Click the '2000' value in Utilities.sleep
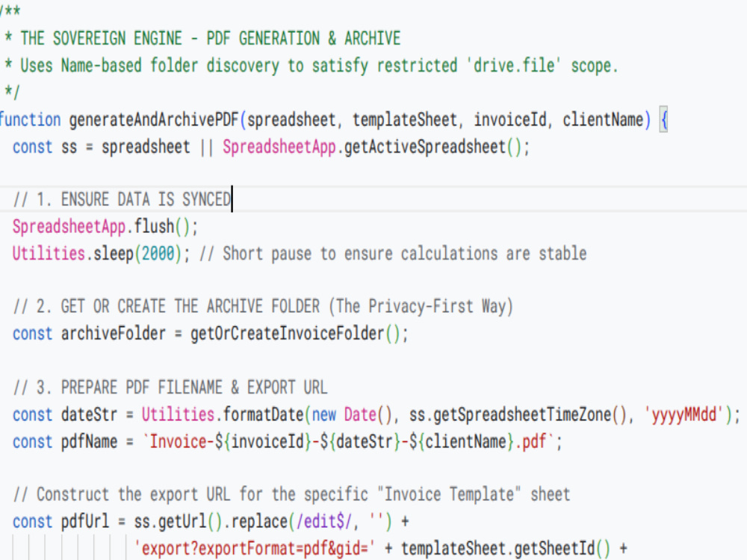This screenshot has width=747, height=560. [x=158, y=254]
